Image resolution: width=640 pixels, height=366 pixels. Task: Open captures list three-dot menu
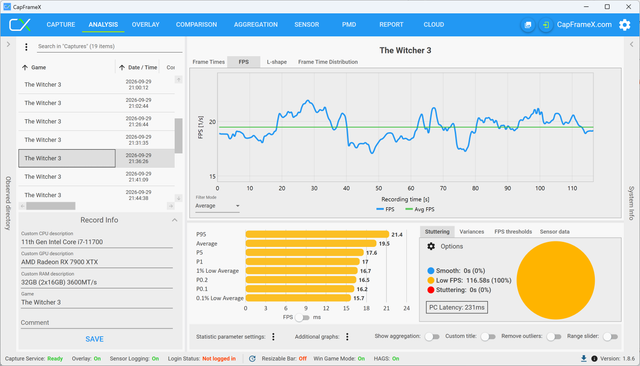[26, 47]
